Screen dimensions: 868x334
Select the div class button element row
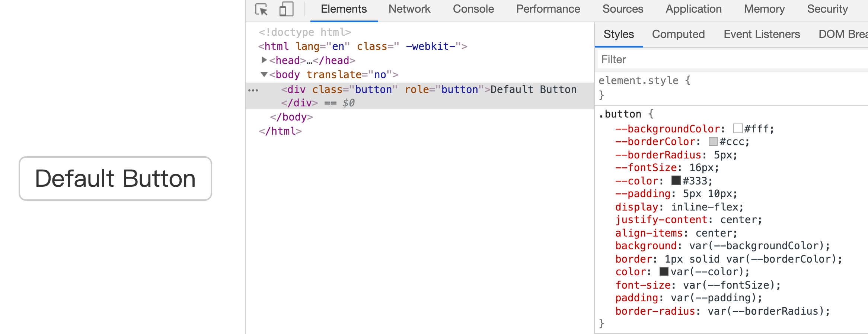(428, 90)
